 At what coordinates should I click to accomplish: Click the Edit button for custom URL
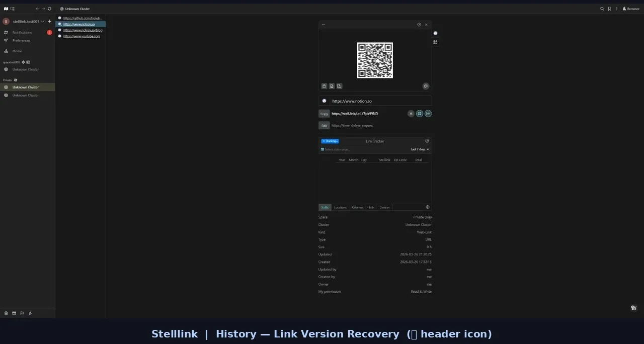coord(324,125)
